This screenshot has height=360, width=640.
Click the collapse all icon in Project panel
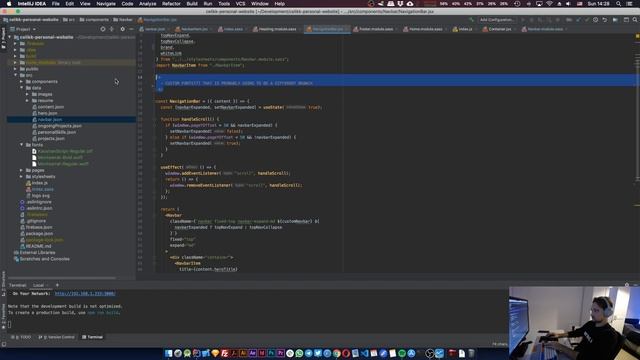(x=111, y=29)
